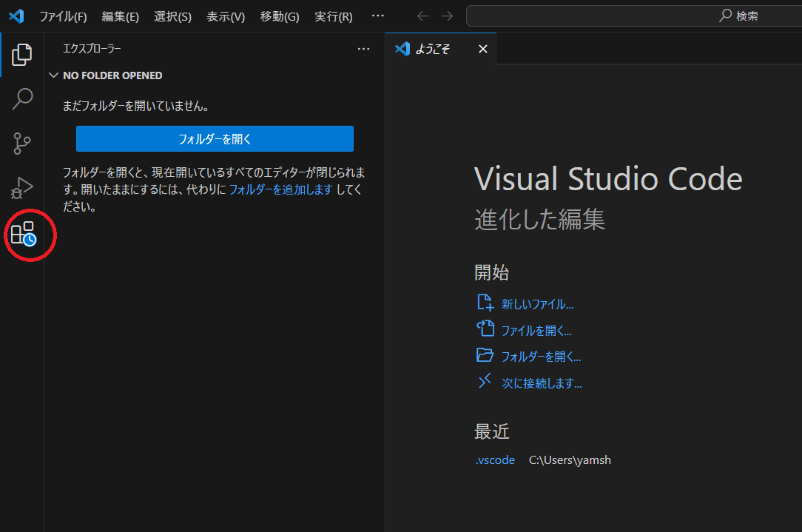Click 次に接続します... link
802x532 pixels.
point(542,383)
